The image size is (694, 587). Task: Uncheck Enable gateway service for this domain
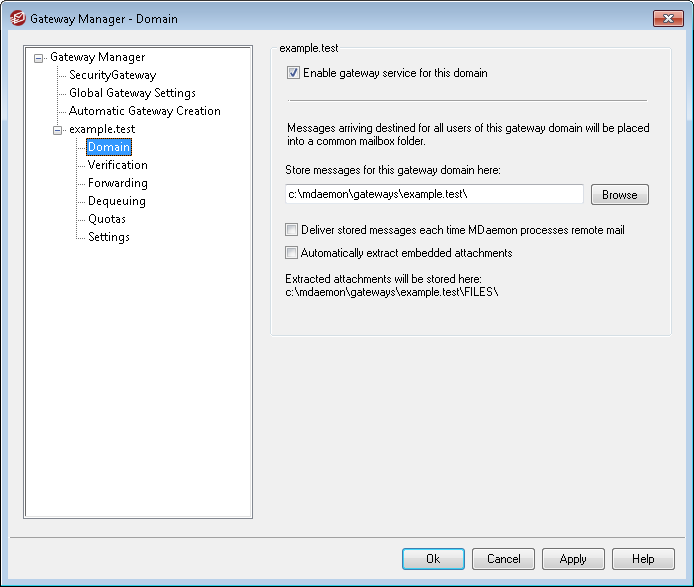(x=293, y=73)
